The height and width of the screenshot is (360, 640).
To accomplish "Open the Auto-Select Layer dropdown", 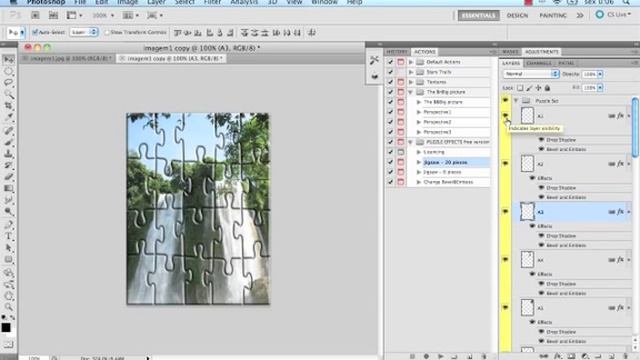I will pyautogui.click(x=83, y=32).
